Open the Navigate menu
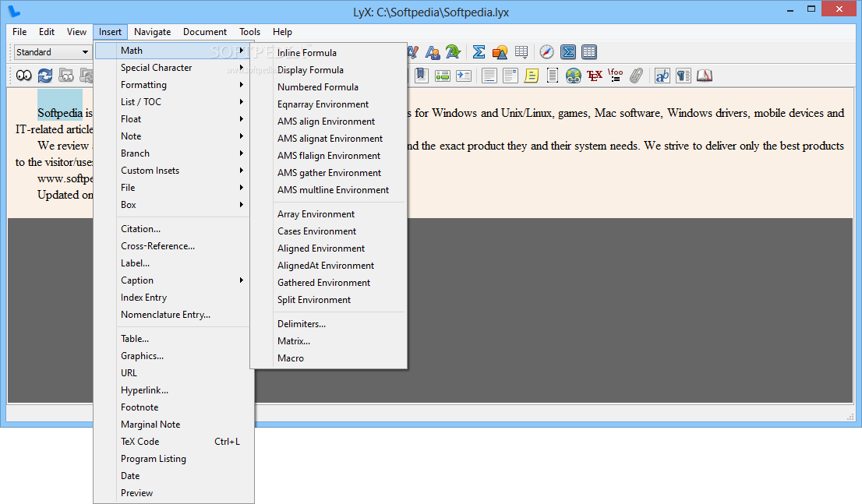 tap(152, 32)
